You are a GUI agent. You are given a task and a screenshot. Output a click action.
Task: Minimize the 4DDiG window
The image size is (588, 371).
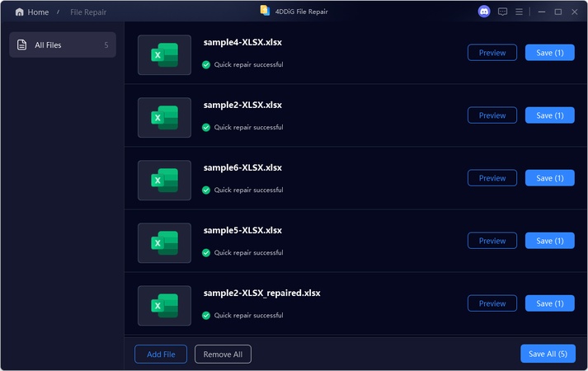pos(542,12)
